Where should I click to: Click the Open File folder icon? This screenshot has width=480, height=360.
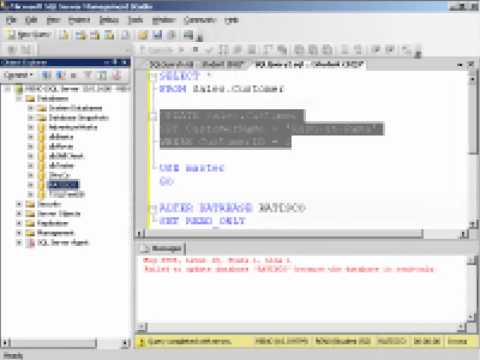coord(143,35)
